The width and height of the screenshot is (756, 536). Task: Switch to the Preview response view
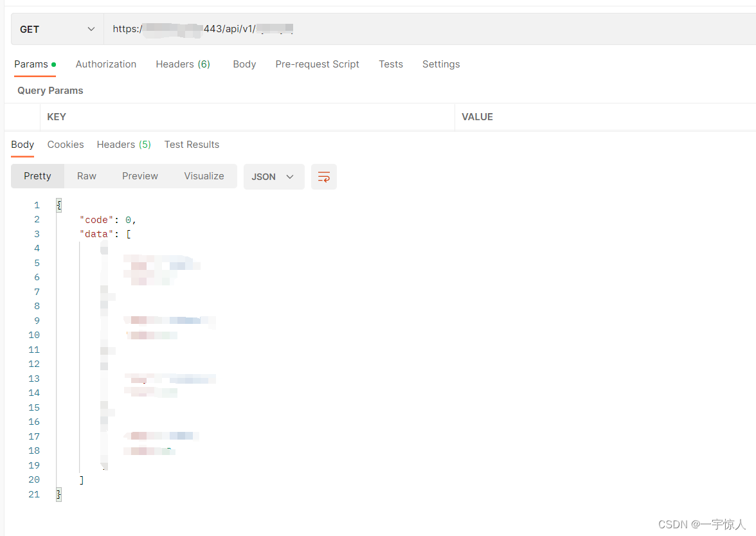coord(139,176)
